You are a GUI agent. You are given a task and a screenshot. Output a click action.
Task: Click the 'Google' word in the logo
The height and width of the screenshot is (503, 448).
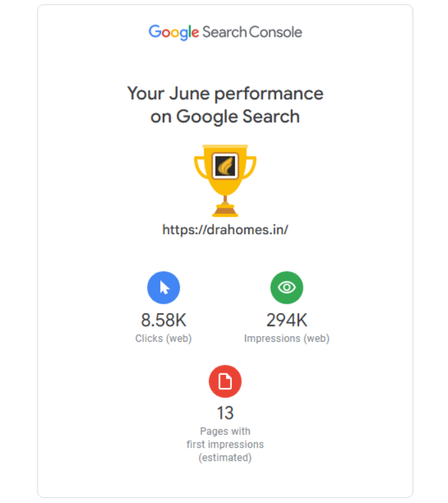173,32
